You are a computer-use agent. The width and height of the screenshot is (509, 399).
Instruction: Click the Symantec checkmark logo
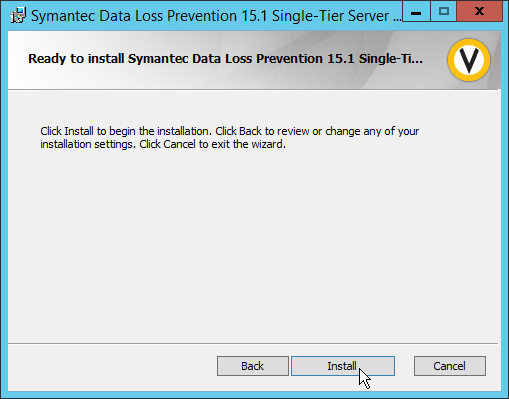[x=469, y=60]
